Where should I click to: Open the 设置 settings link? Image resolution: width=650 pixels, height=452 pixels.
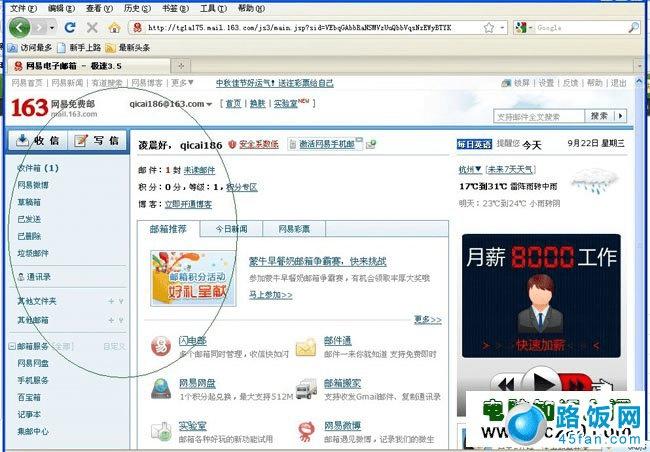click(x=546, y=83)
